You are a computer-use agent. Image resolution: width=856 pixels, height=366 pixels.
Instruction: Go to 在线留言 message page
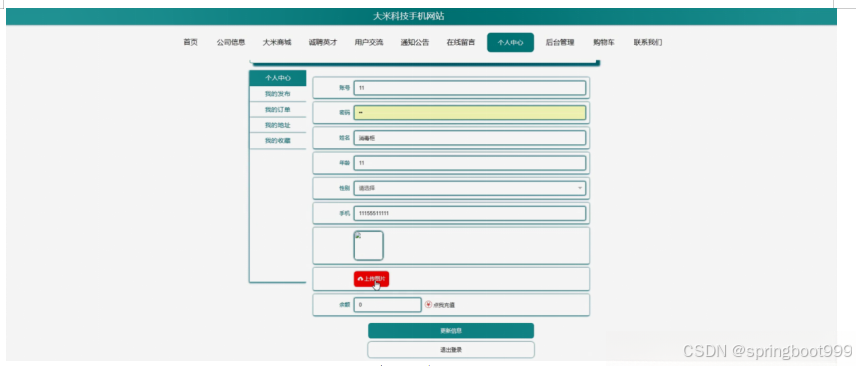point(461,42)
